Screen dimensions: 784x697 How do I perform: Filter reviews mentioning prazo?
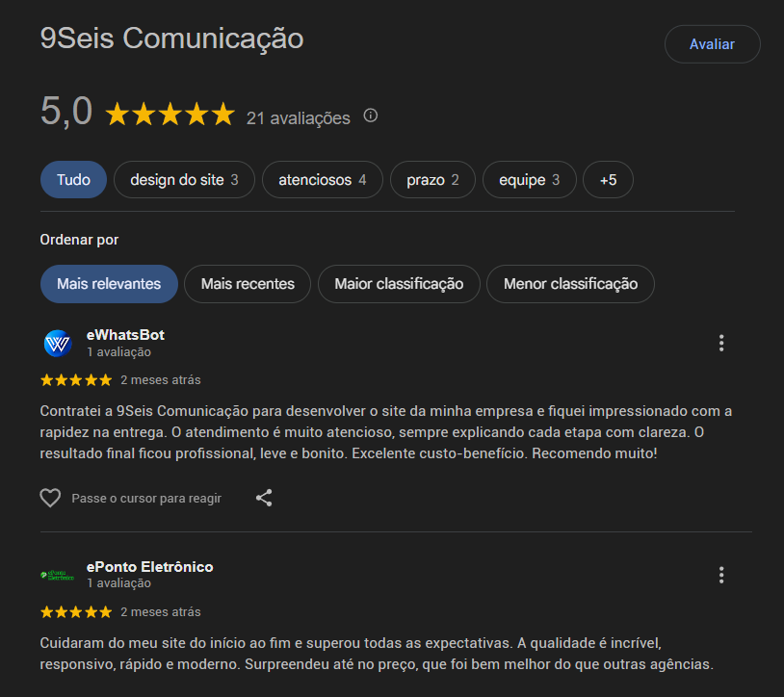click(x=432, y=180)
